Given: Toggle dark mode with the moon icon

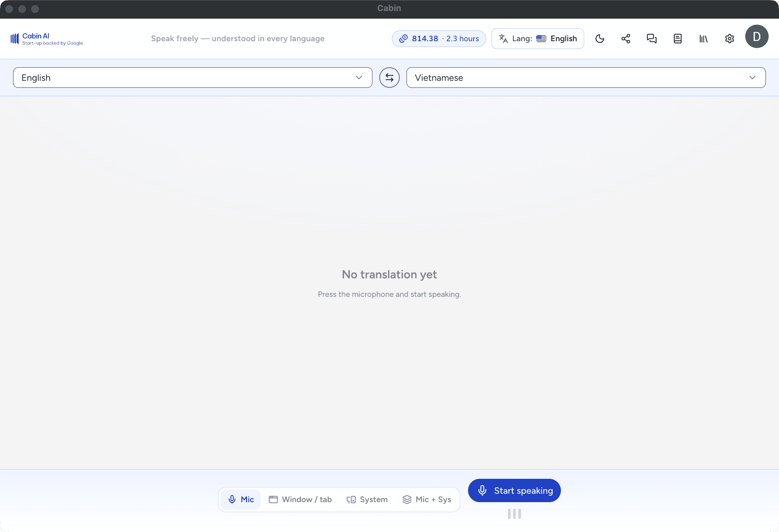Looking at the screenshot, I should [600, 39].
